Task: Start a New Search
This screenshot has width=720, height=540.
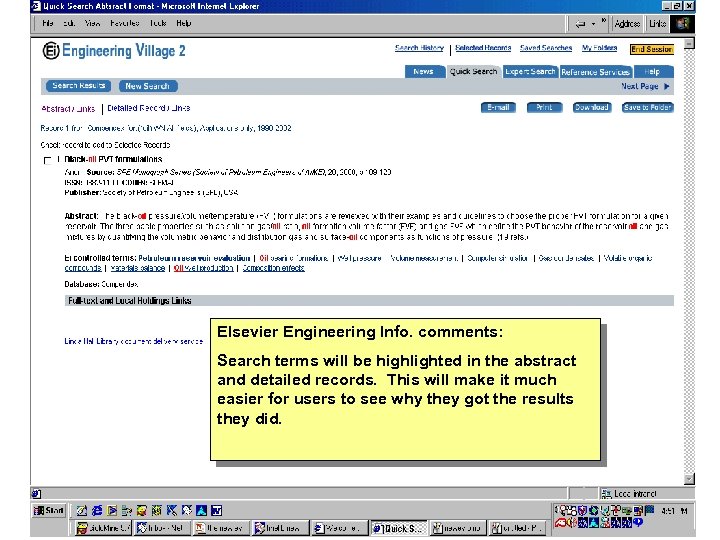Action: (148, 86)
